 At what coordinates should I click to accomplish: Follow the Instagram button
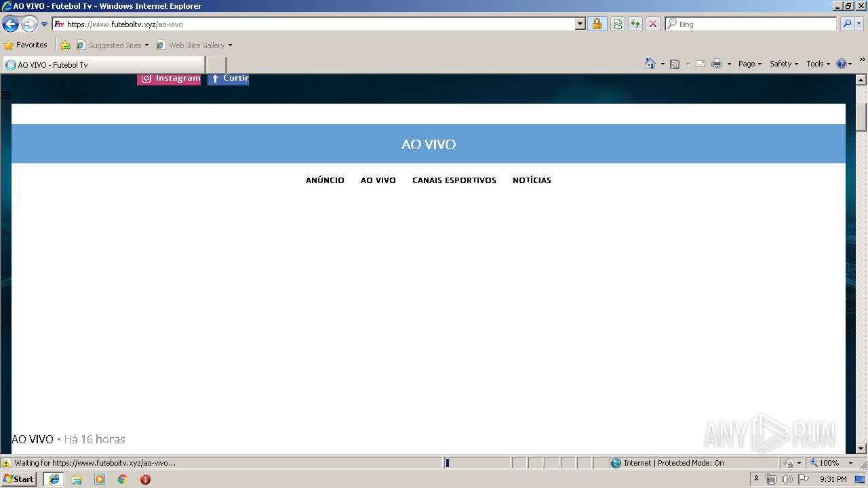click(x=169, y=79)
